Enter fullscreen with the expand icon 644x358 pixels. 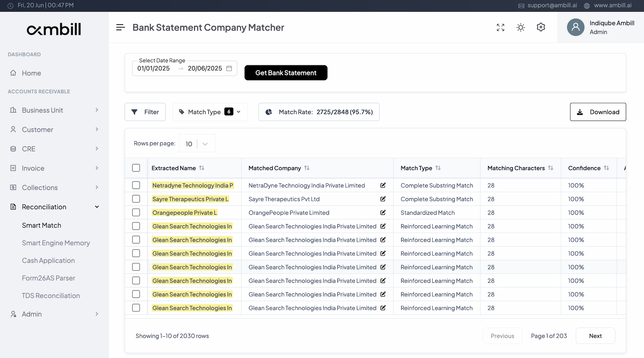(x=501, y=27)
